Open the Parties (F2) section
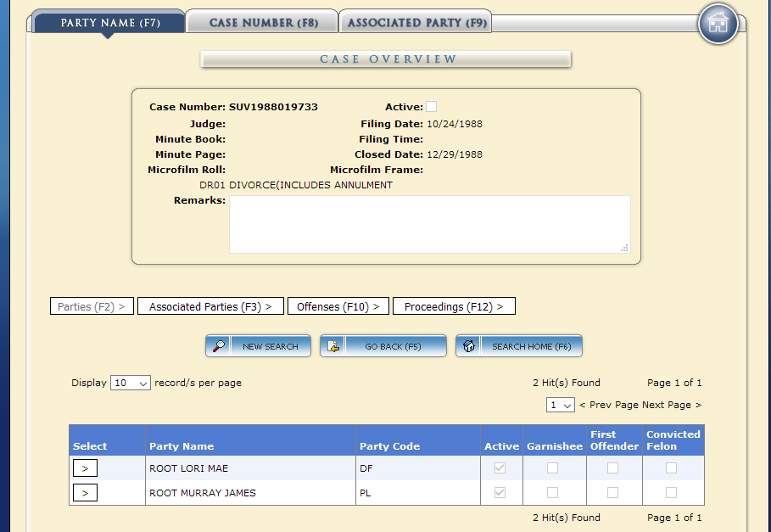771x532 pixels. pos(92,306)
